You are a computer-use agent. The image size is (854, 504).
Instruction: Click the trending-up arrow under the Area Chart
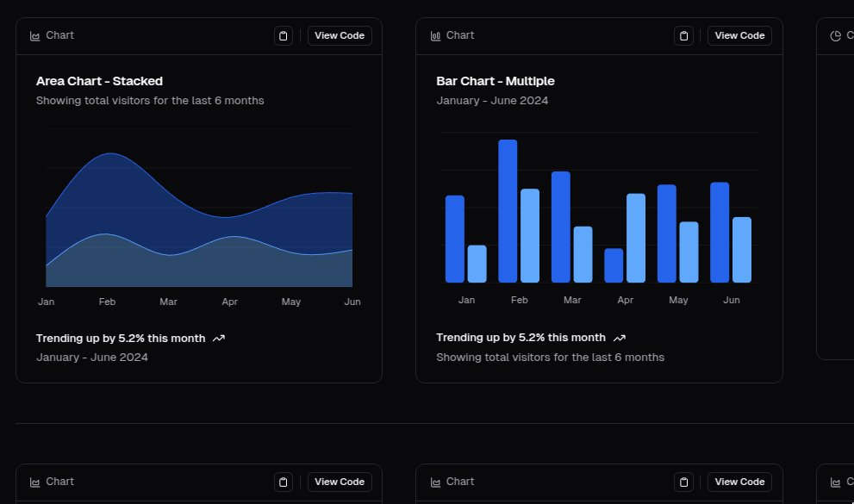point(219,339)
